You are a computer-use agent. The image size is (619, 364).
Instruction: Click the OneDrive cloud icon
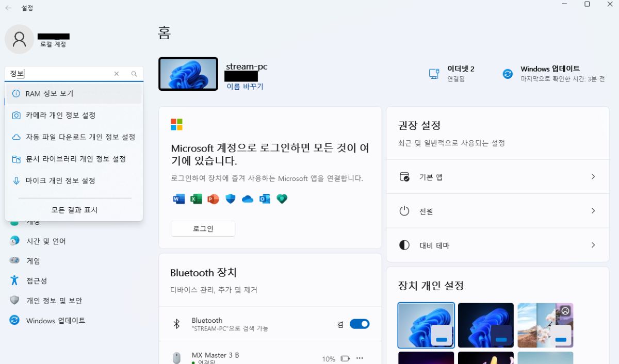[248, 199]
